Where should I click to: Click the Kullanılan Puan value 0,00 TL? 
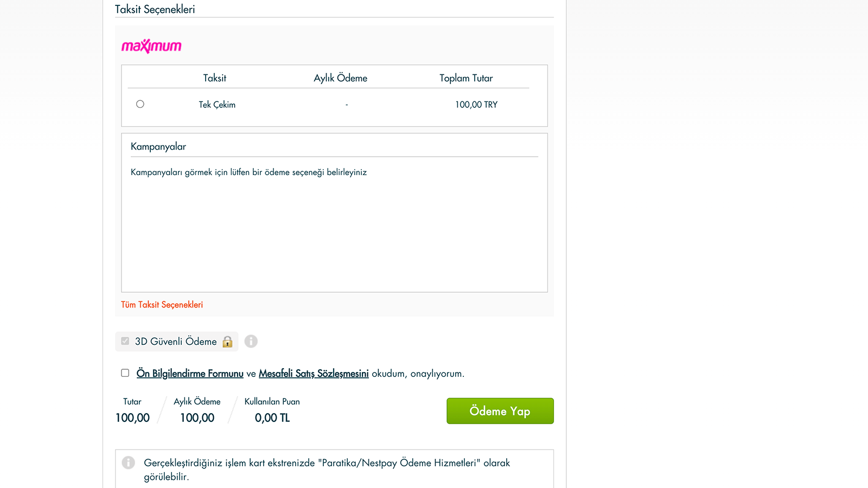272,418
